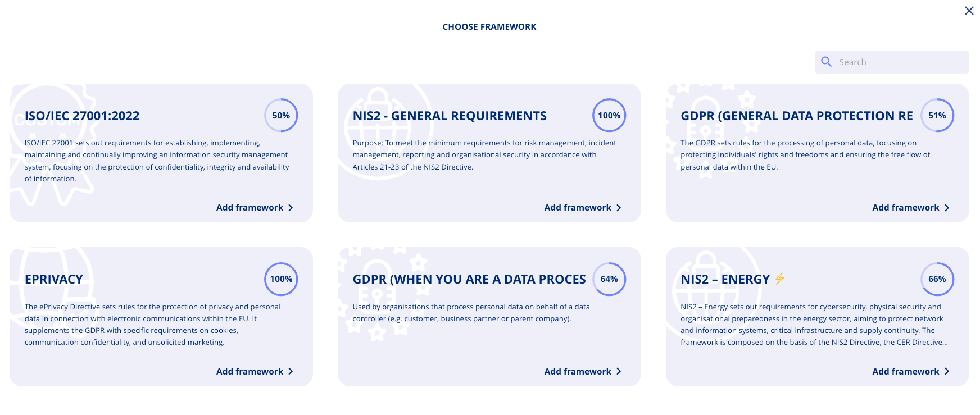Select the EPRIVACY card heading
The height and width of the screenshot is (415, 980).
(54, 280)
